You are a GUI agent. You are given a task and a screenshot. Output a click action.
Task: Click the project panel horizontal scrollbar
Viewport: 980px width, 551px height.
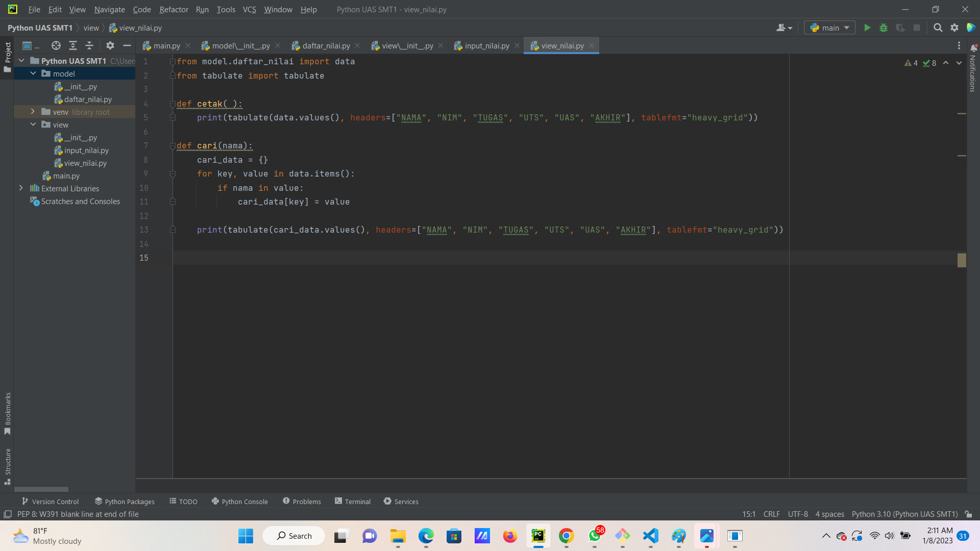41,489
